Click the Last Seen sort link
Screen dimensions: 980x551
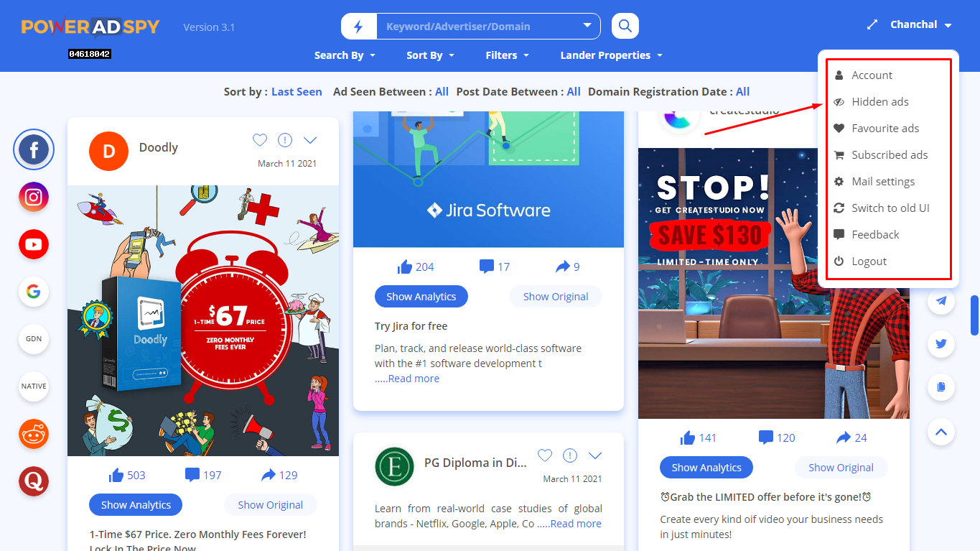tap(297, 91)
